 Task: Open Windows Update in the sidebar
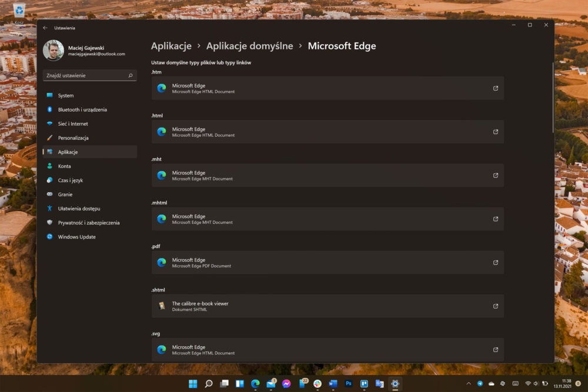89,237
